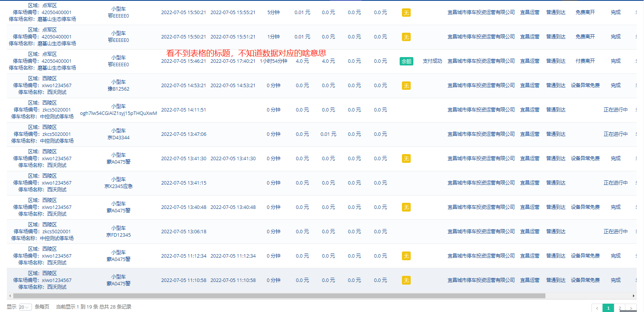Click the exit time 2022-07-05 15:55:21

tap(233, 13)
